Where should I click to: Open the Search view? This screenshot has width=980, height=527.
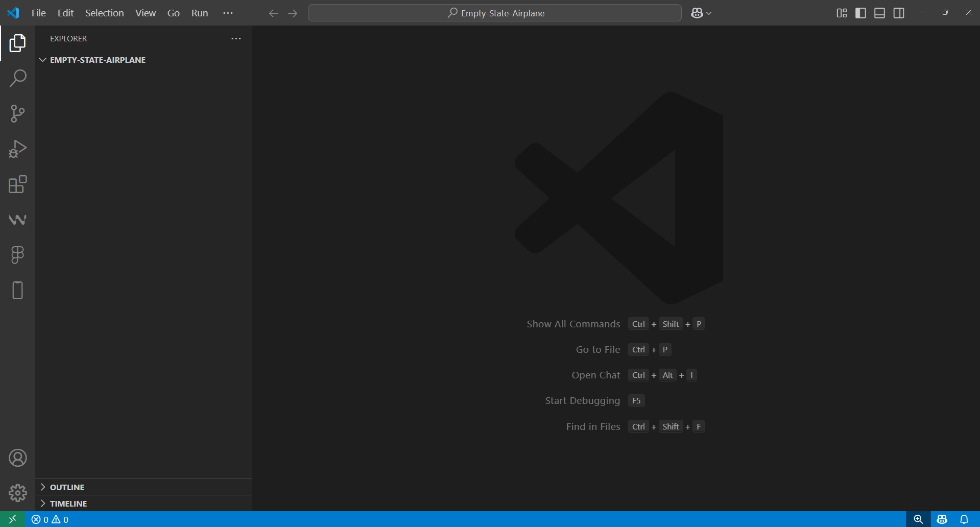[x=17, y=78]
